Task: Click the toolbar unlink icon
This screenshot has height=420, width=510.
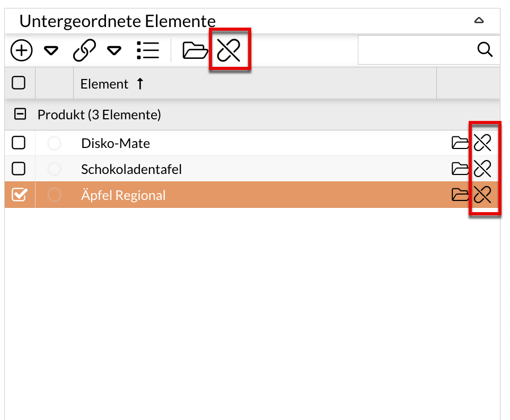Action: coord(229,50)
